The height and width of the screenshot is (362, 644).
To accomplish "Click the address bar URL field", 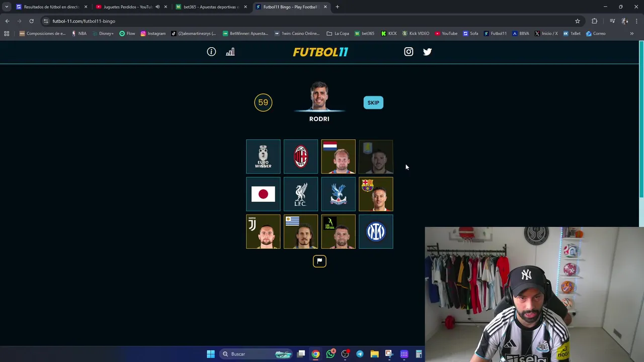I will (312, 21).
